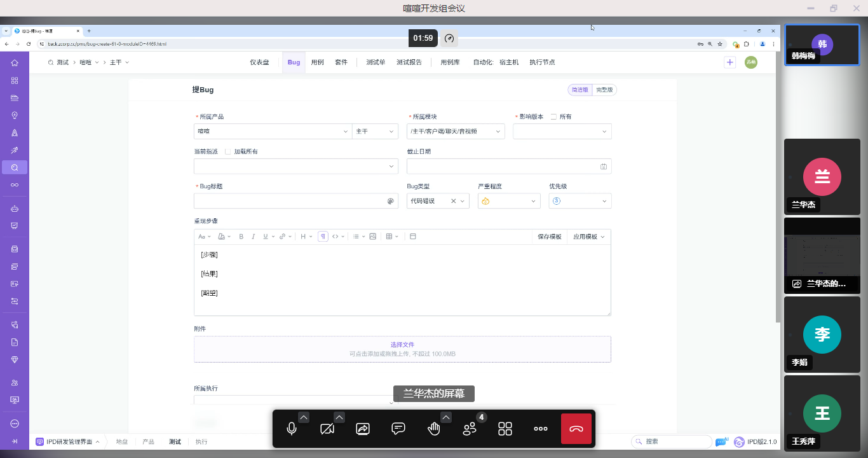Open the participants list
The image size is (868, 458).
[470, 429]
